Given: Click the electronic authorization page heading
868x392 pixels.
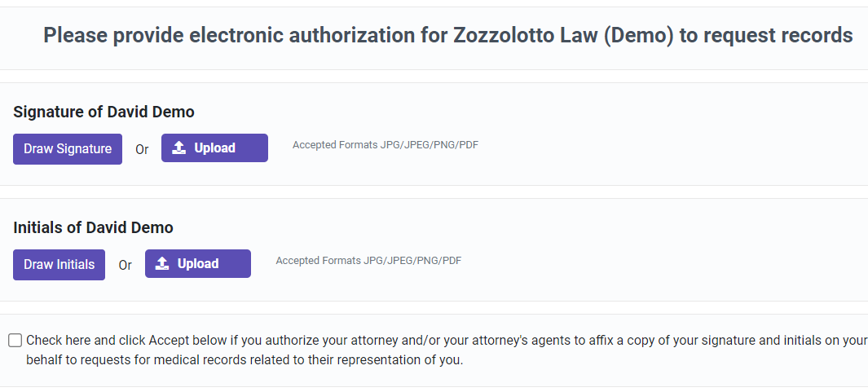Looking at the screenshot, I should [447, 36].
